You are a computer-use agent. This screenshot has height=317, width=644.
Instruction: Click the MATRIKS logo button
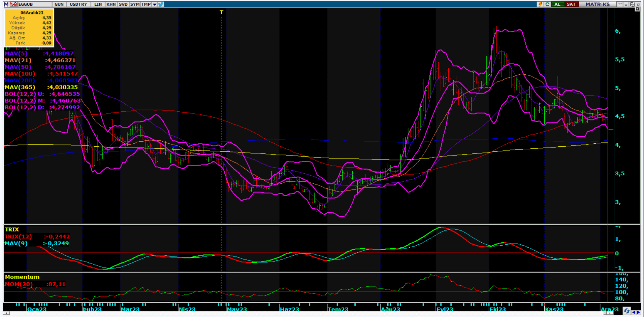pyautogui.click(x=598, y=4)
